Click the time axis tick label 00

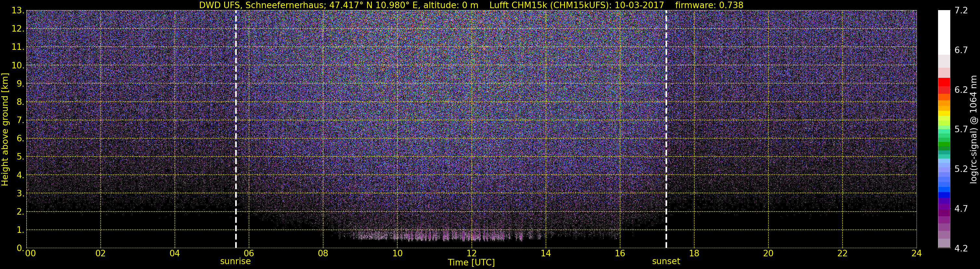pos(30,253)
